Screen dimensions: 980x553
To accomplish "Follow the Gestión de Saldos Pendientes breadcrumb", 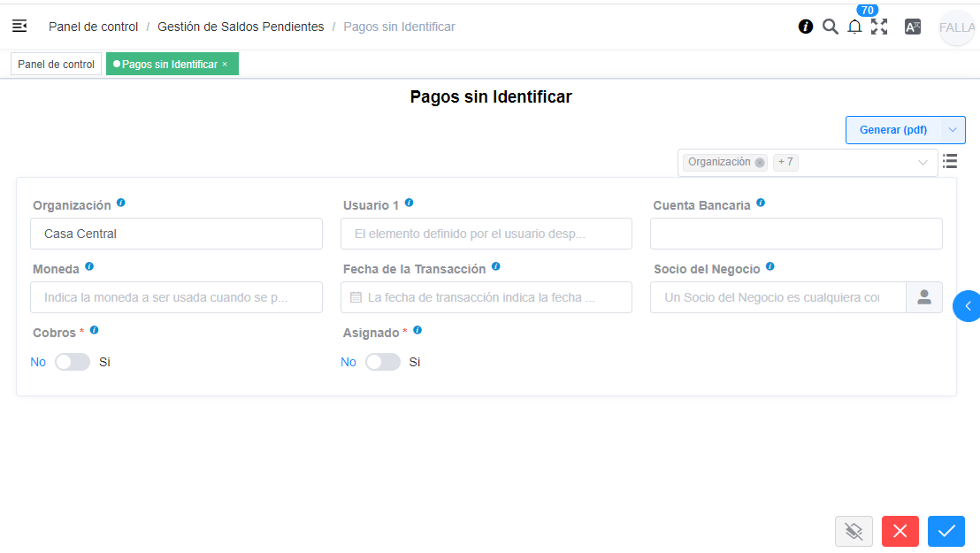I will [240, 27].
